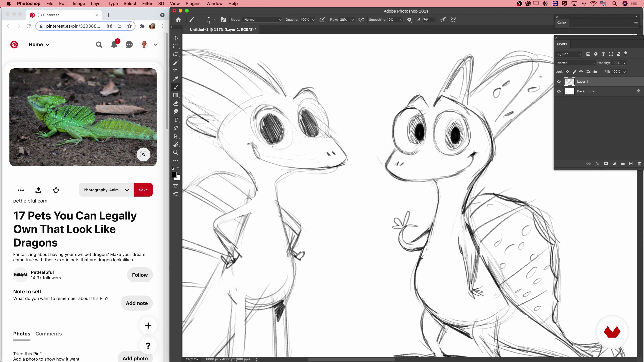Open Pinterest notifications bell
Viewport: 644px width, 362px height.
(114, 44)
